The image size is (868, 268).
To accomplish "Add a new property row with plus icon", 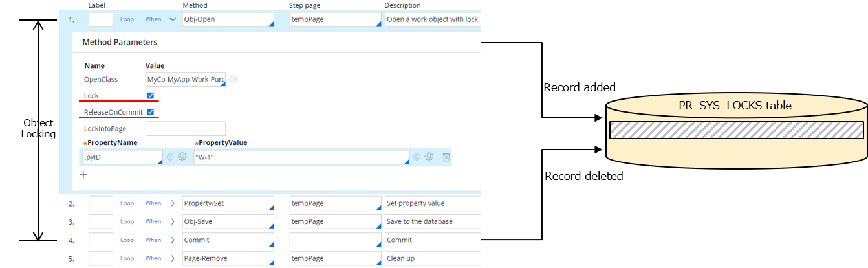I will [x=83, y=175].
